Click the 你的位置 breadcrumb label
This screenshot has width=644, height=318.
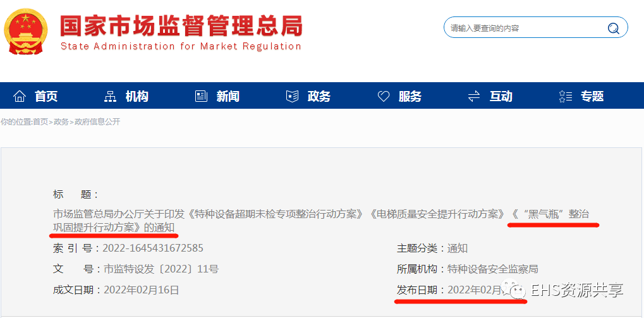click(x=16, y=122)
